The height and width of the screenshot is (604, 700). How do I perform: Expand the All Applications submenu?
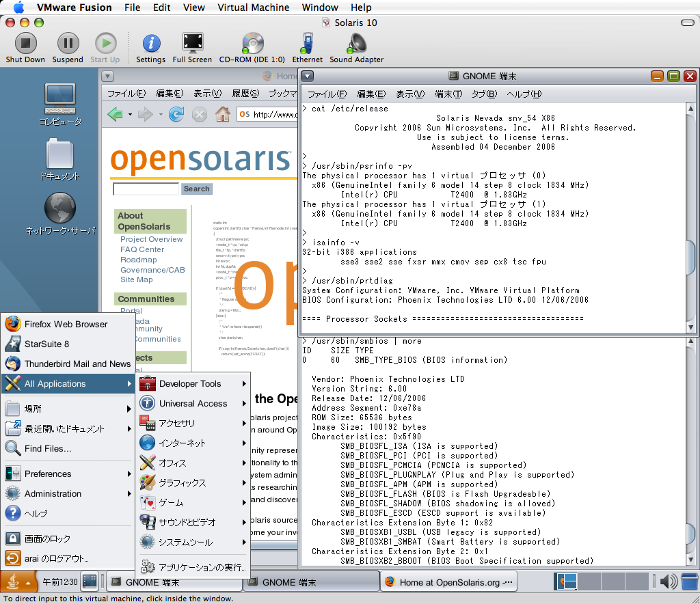(x=68, y=383)
